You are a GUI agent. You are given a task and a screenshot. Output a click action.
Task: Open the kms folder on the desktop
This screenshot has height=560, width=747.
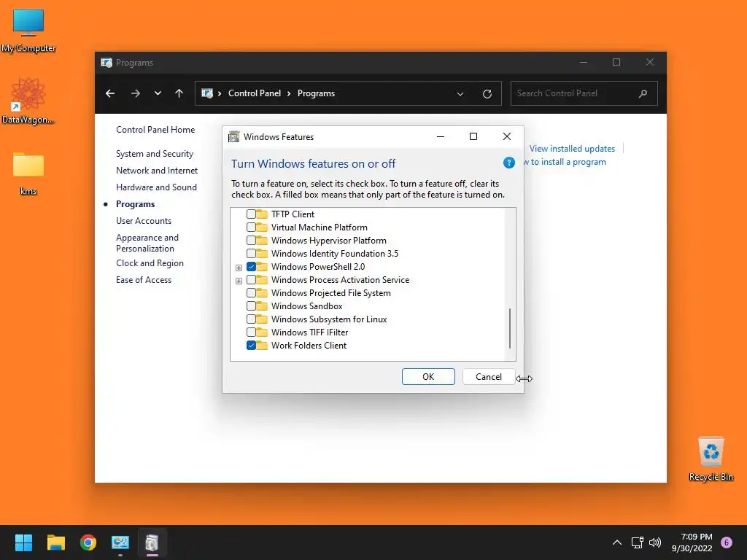28,174
